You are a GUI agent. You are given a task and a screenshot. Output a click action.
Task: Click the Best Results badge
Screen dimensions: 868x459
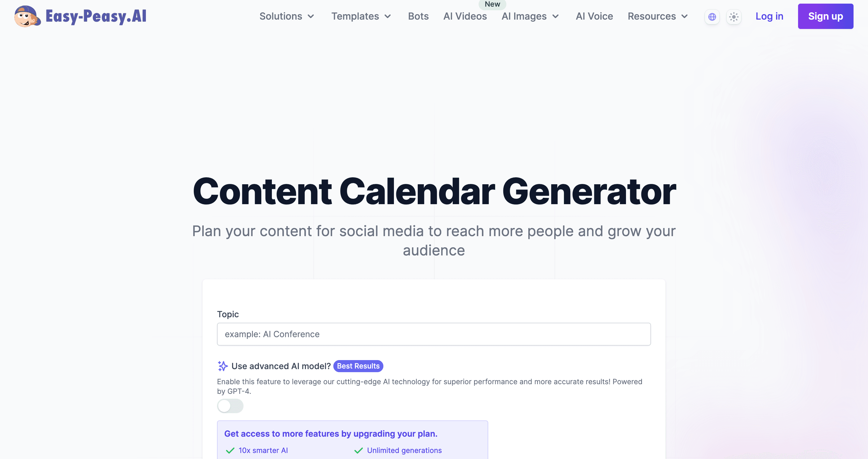pos(358,366)
